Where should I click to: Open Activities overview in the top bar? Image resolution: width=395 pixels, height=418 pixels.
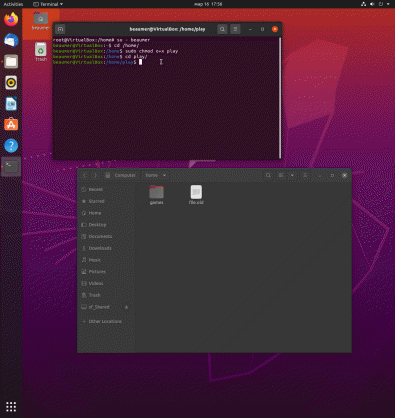[x=13, y=4]
